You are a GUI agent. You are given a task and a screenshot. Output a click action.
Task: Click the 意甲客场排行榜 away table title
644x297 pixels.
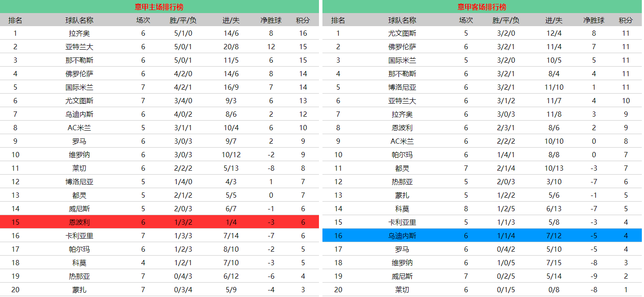click(x=482, y=7)
